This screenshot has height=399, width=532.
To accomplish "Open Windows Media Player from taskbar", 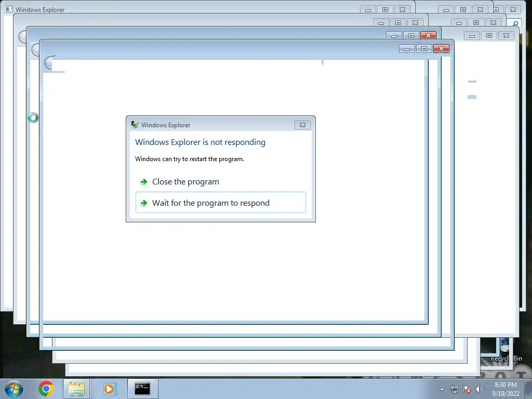I will [109, 389].
